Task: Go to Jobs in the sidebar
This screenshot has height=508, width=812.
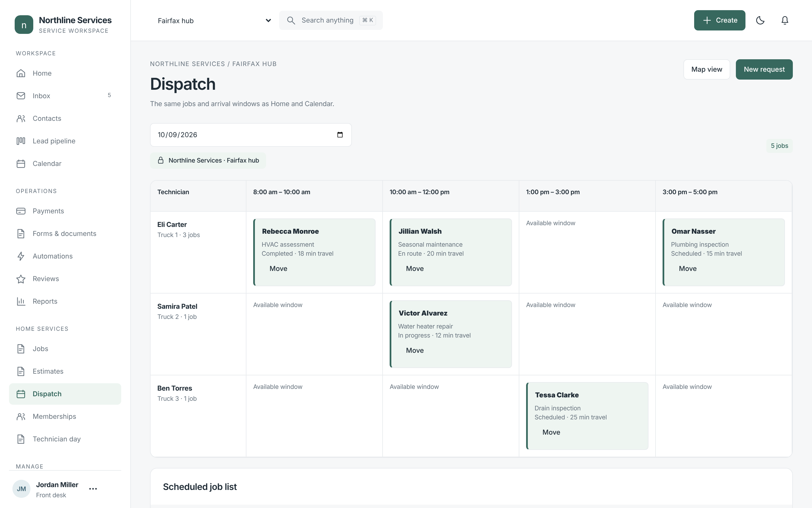Action: click(x=65, y=349)
